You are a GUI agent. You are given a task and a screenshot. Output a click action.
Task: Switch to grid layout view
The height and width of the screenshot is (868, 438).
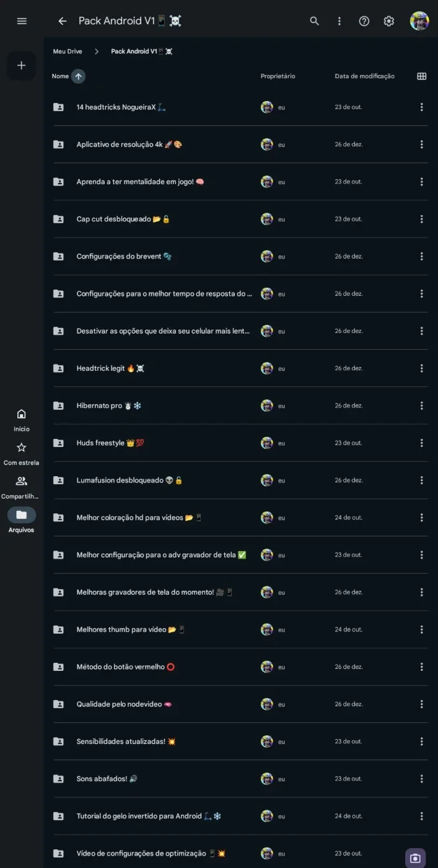click(x=422, y=76)
